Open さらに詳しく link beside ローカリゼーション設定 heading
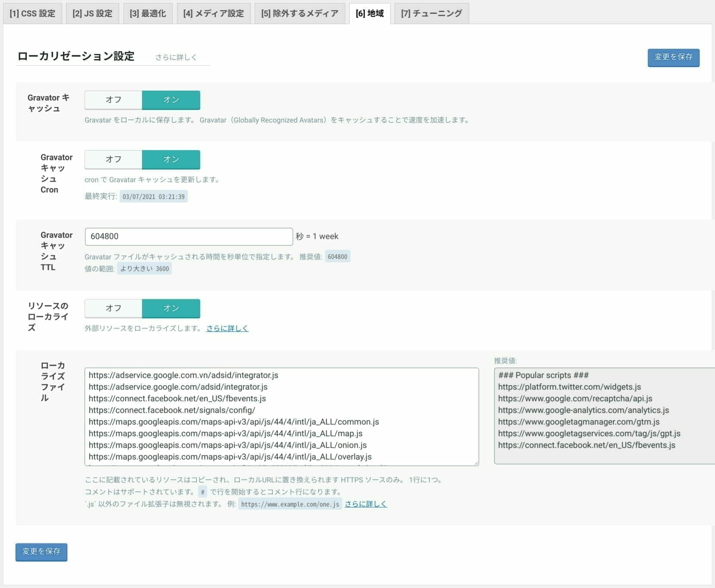The image size is (715, 588). point(176,57)
